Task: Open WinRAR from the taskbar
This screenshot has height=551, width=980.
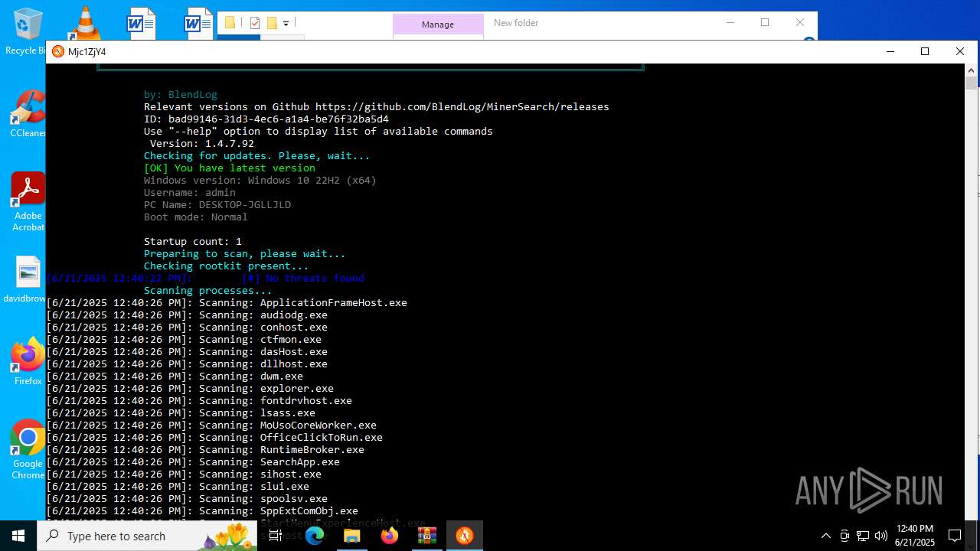Action: coord(426,536)
